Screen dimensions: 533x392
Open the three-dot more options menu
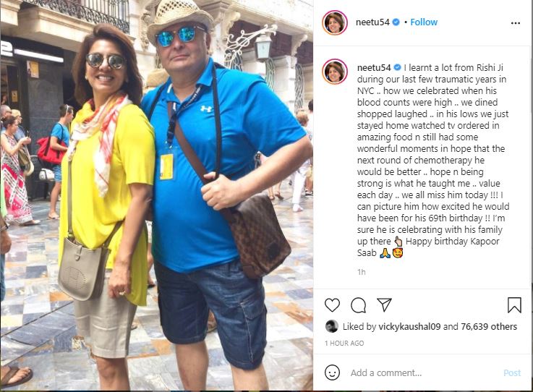coord(516,22)
